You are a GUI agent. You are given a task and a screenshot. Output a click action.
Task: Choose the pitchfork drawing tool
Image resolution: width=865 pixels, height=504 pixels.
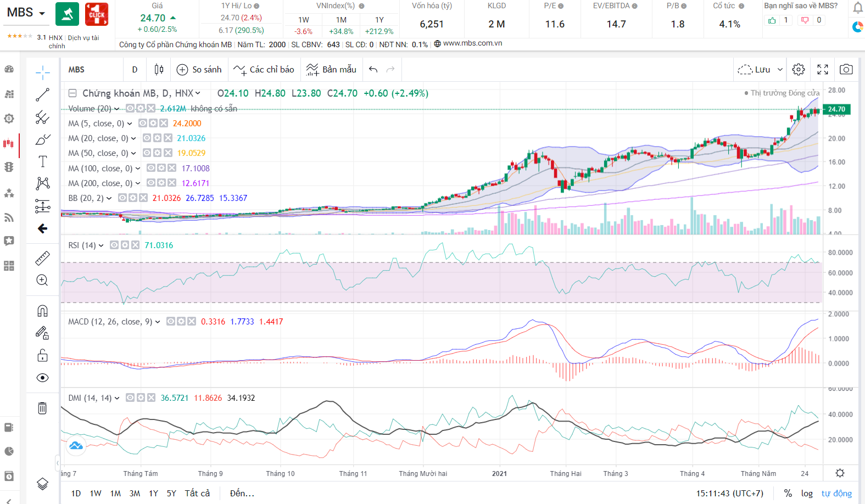click(42, 117)
